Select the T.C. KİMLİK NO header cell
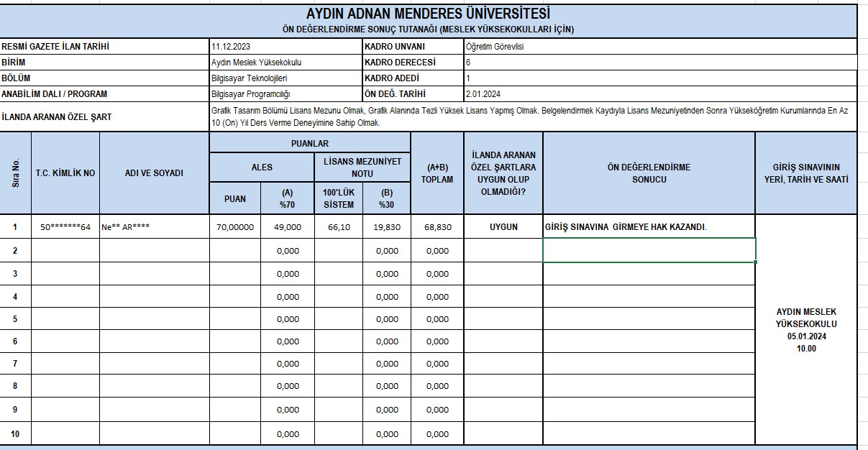This screenshot has width=868, height=450. pyautogui.click(x=65, y=173)
